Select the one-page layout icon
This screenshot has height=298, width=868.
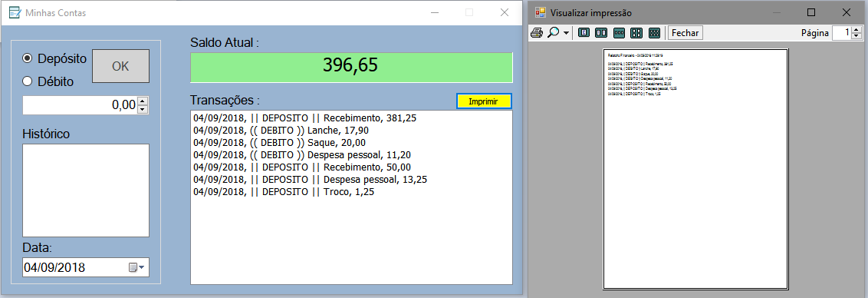584,33
